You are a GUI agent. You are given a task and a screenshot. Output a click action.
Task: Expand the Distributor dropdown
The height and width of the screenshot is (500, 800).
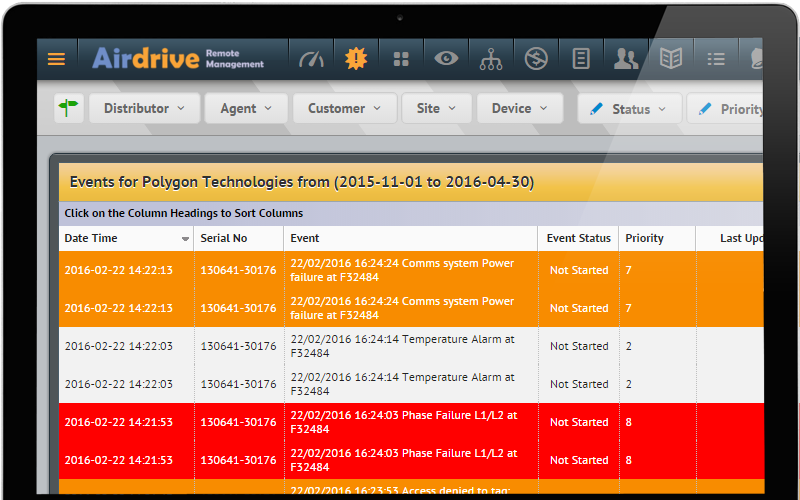[x=144, y=108]
